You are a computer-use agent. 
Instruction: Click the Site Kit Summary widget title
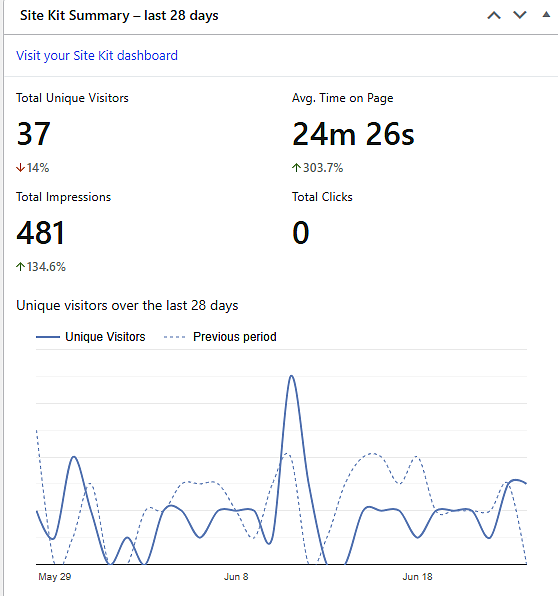click(119, 16)
